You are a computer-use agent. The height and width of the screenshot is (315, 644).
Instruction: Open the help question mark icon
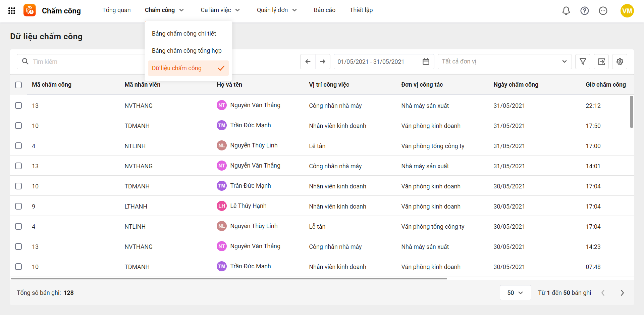[584, 11]
